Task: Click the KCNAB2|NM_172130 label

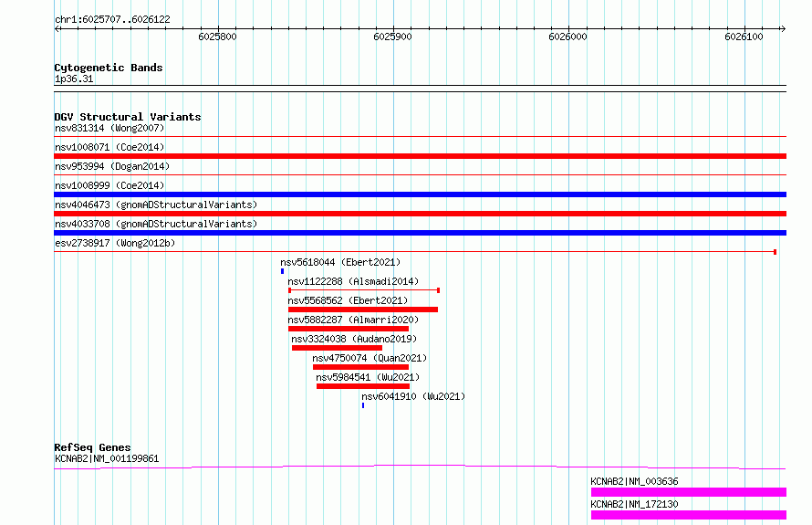Action: point(634,504)
